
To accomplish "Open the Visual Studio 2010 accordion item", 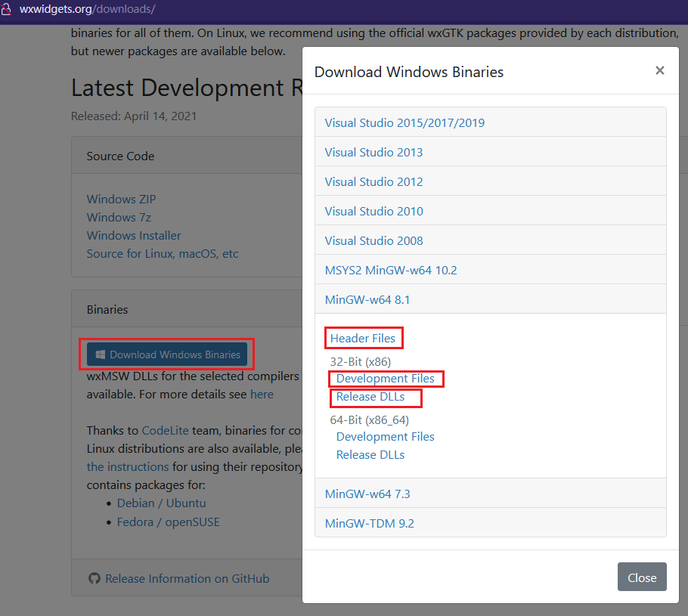I will pyautogui.click(x=373, y=211).
